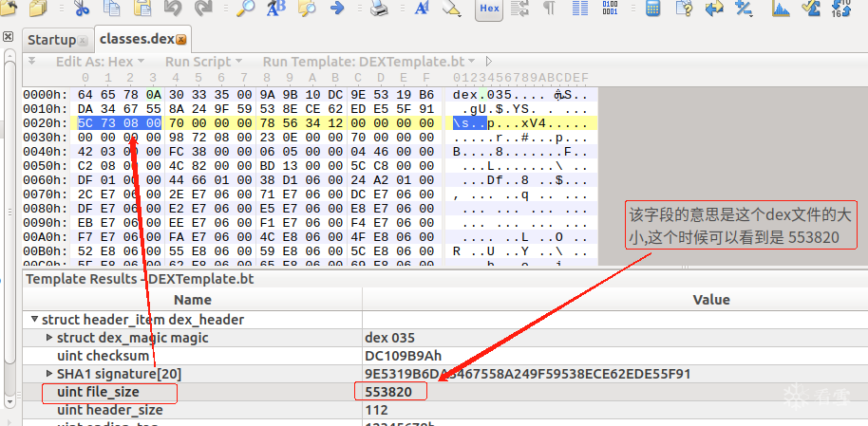This screenshot has width=868, height=426.
Task: Click the open folder icon
Action: click(9, 8)
